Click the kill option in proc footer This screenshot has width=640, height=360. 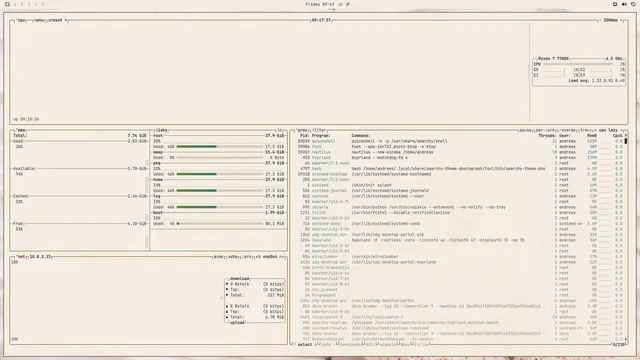[370, 345]
